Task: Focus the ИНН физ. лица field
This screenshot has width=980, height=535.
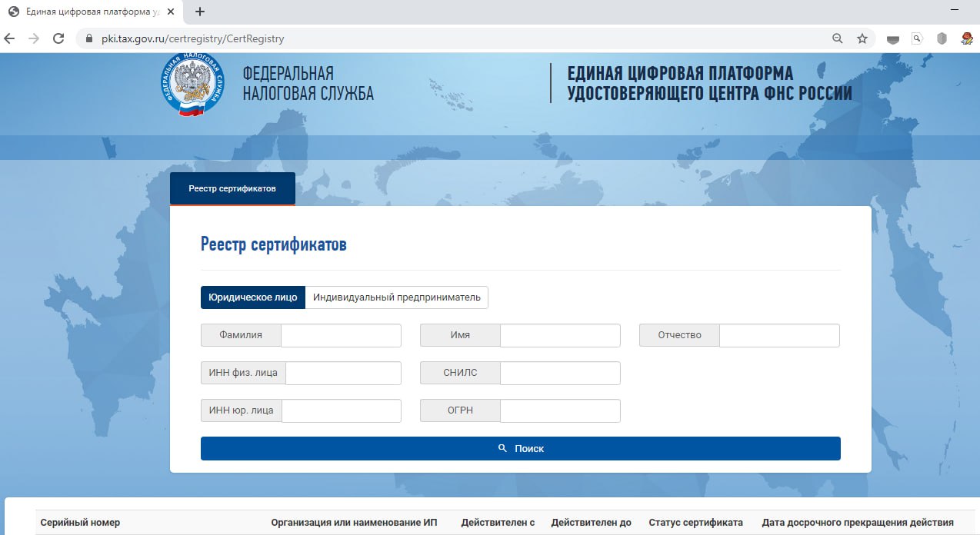Action: (x=343, y=373)
